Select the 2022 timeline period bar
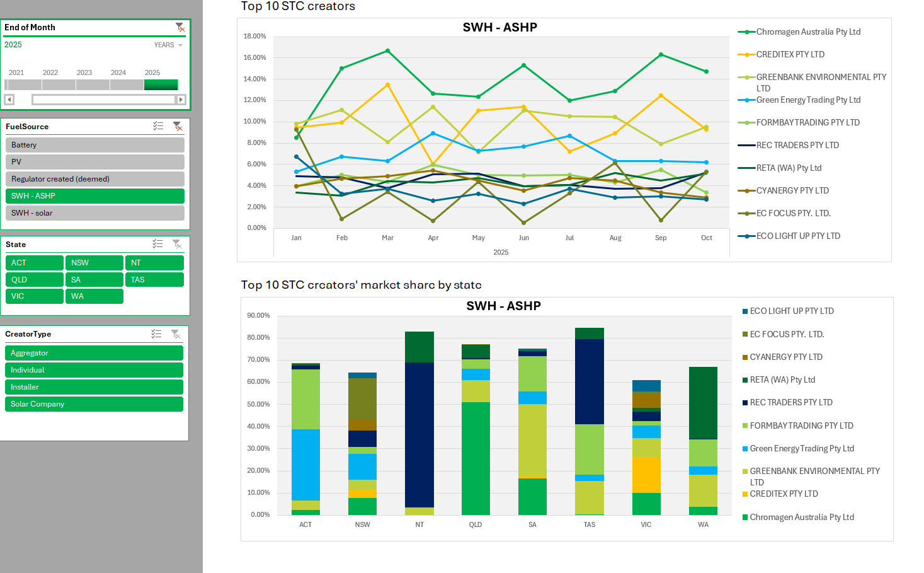Image resolution: width=924 pixels, height=573 pixels. 59,84
